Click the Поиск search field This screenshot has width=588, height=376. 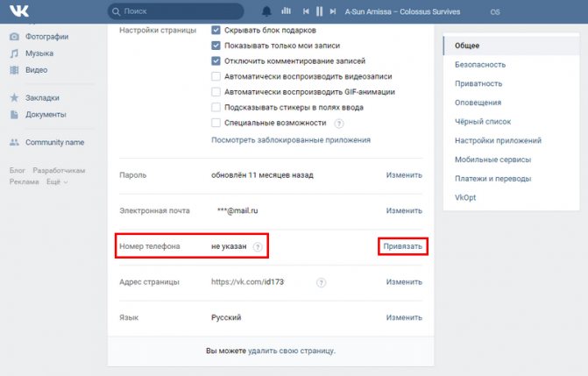tap(176, 11)
